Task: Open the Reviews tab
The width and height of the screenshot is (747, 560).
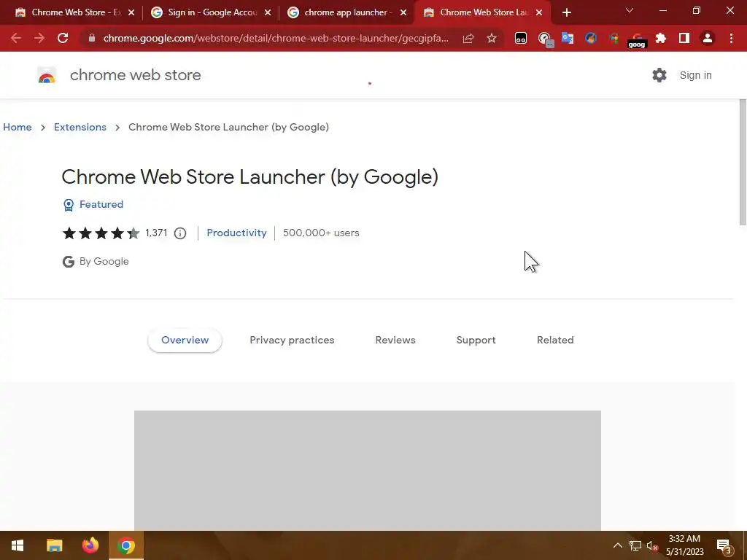Action: point(395,340)
